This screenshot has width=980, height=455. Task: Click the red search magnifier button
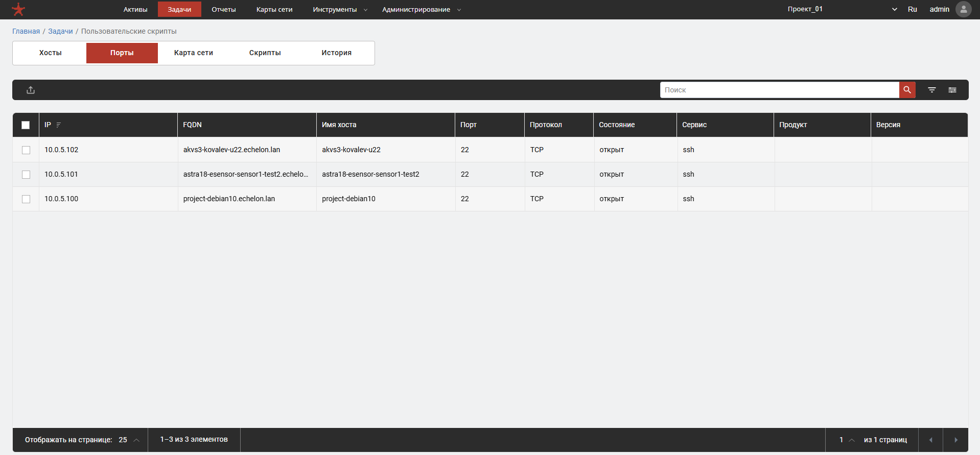pos(907,90)
